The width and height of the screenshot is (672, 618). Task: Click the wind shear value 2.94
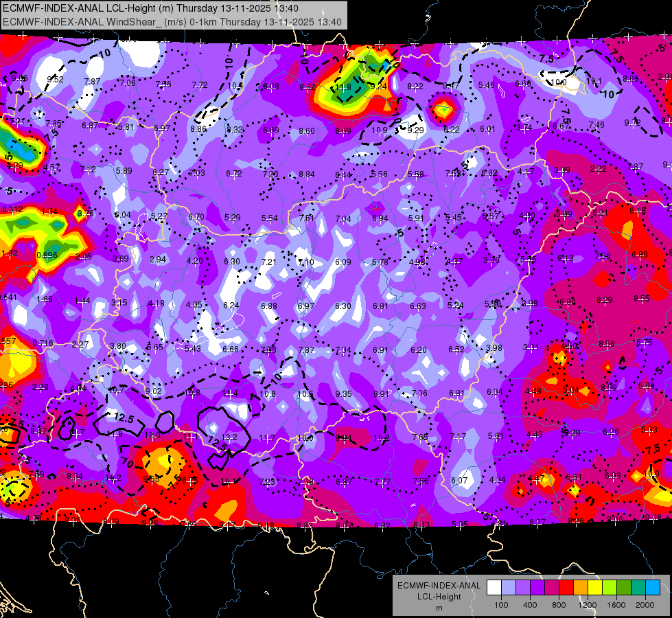tap(157, 259)
